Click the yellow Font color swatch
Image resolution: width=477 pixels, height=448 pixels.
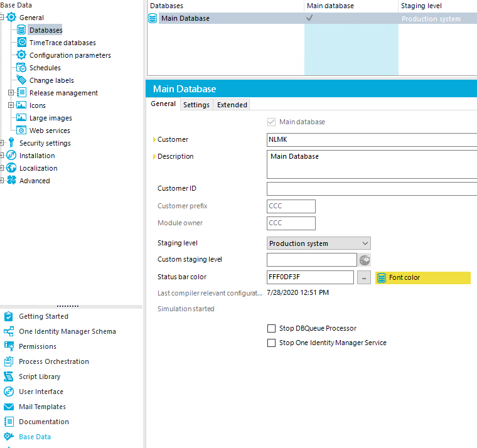(x=422, y=277)
